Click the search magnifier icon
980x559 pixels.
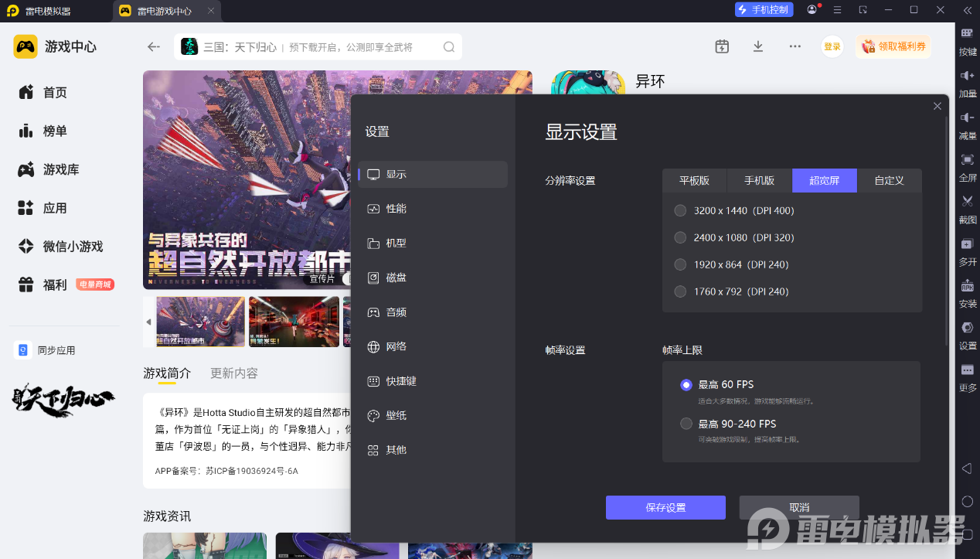pos(449,47)
